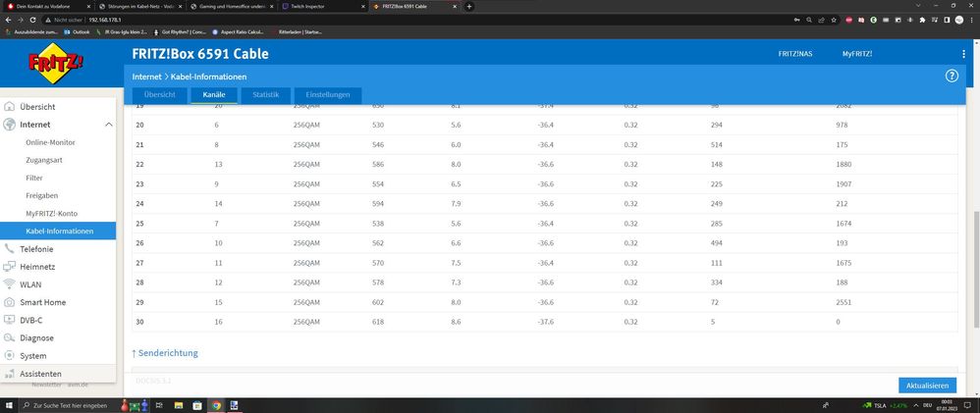The width and height of the screenshot is (980, 413).
Task: Switch to Gaming und Homeoffice tab
Action: click(x=231, y=6)
